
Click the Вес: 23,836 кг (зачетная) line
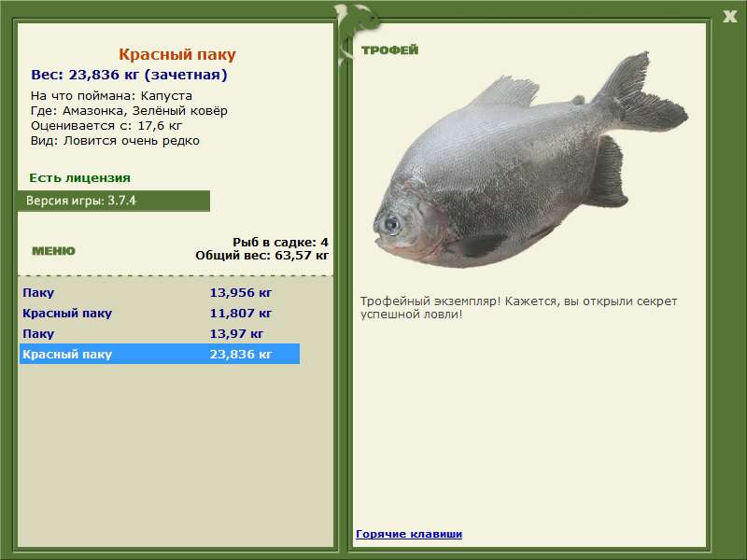pyautogui.click(x=129, y=75)
